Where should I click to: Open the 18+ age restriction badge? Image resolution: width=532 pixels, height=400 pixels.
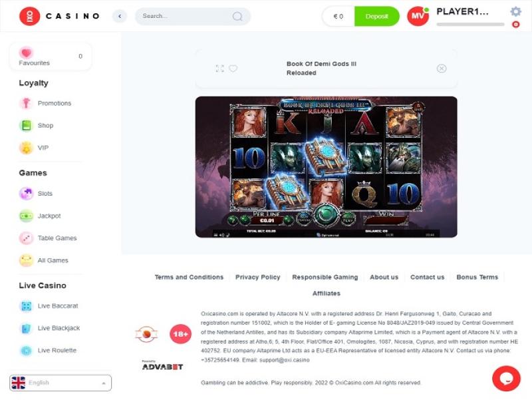pos(180,334)
